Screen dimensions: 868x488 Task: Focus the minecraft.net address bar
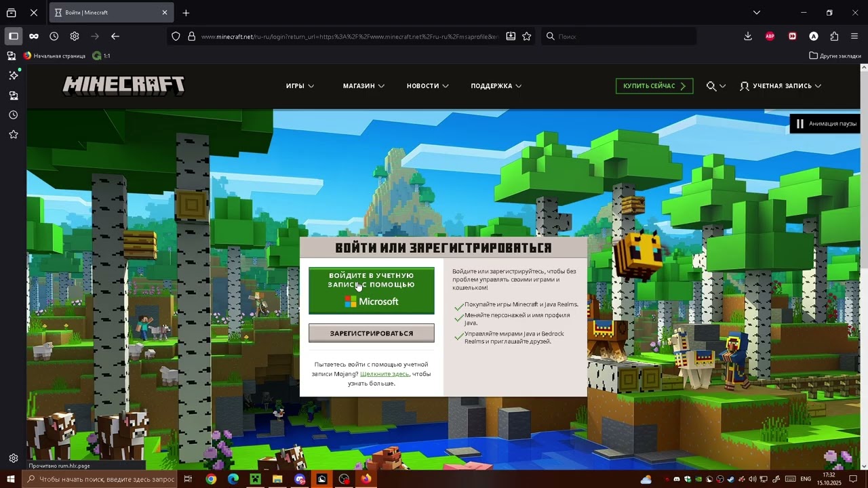pos(349,37)
